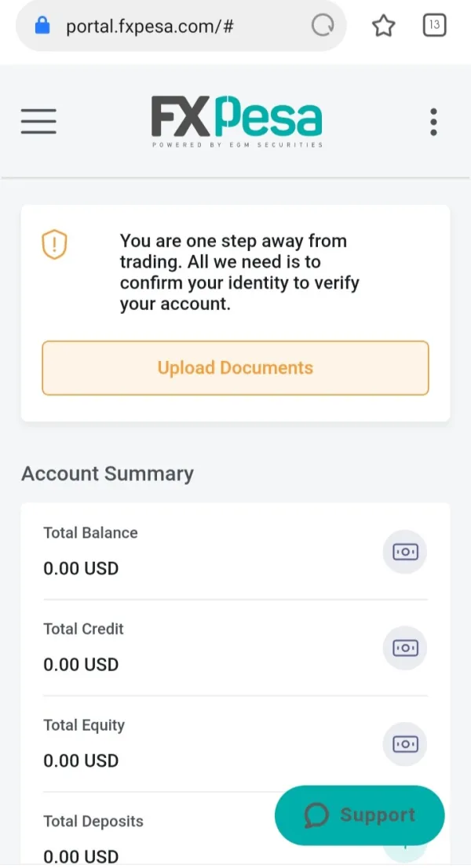
Task: Click the FXPesa logo
Action: pyautogui.click(x=236, y=122)
